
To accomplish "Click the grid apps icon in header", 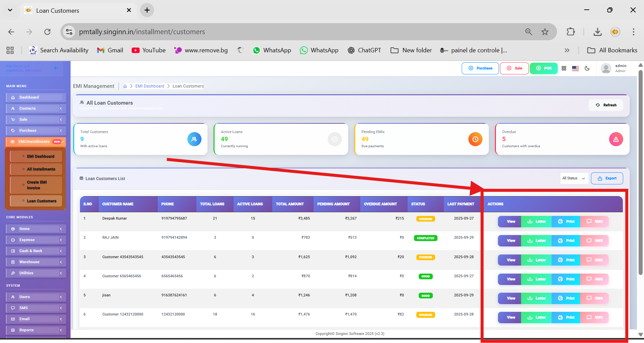I will pos(564,68).
